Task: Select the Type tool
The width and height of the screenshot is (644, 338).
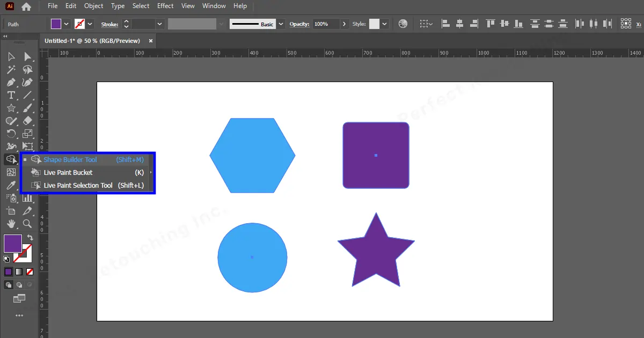Action: [x=12, y=95]
